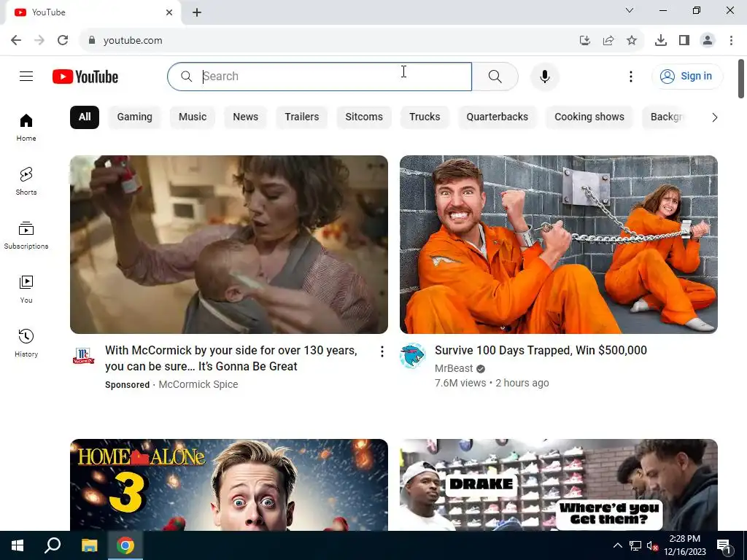The height and width of the screenshot is (560, 747).
Task: Open the Windows Start menu
Action: (x=18, y=545)
